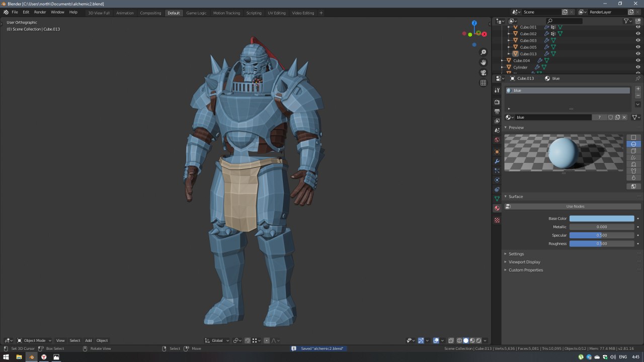This screenshot has height=362, width=644.
Task: Open the outliner filter dropdown
Action: (628, 21)
